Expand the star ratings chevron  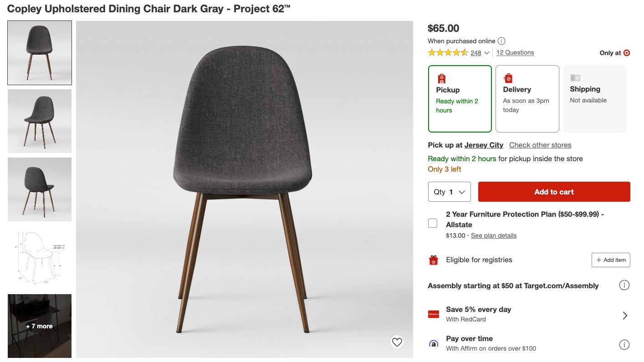pyautogui.click(x=487, y=53)
